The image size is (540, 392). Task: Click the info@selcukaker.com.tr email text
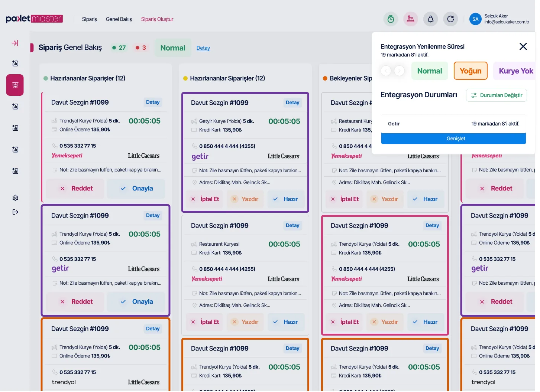click(507, 22)
